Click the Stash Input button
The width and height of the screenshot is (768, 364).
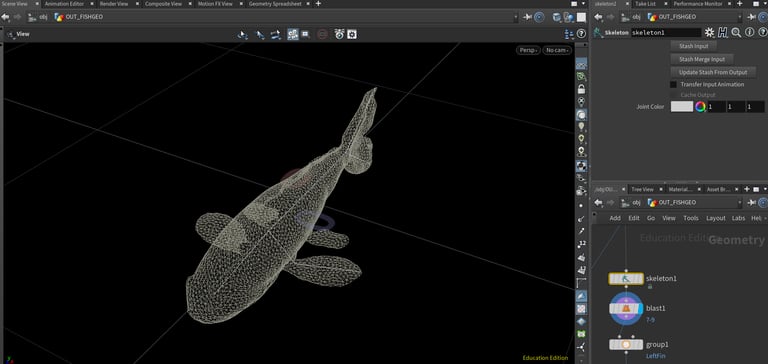[x=693, y=46]
